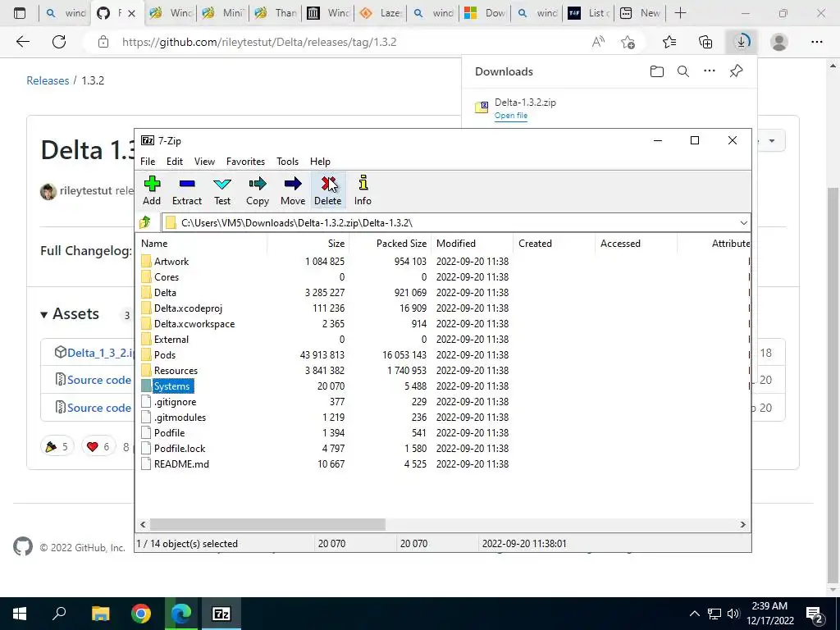Click Delta_1_3_2 asset link
The image size is (840, 630).
(100, 353)
